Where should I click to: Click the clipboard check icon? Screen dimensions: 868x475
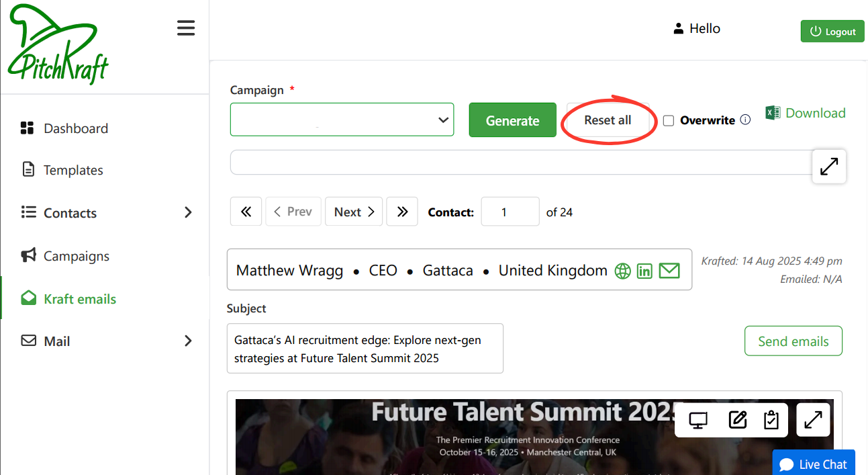[x=771, y=421]
